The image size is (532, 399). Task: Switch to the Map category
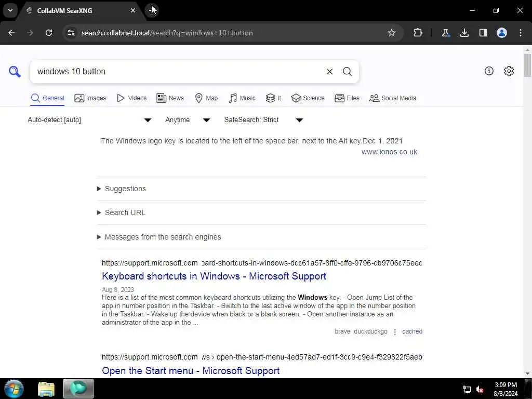pos(206,98)
